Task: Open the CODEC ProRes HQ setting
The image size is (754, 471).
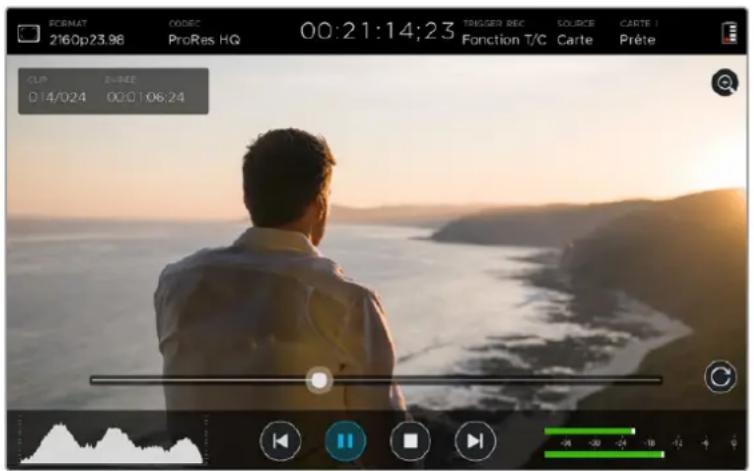Action: [204, 34]
